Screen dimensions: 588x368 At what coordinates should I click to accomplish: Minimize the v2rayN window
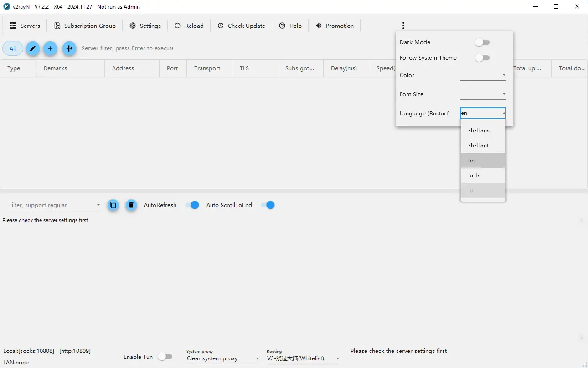pyautogui.click(x=535, y=6)
